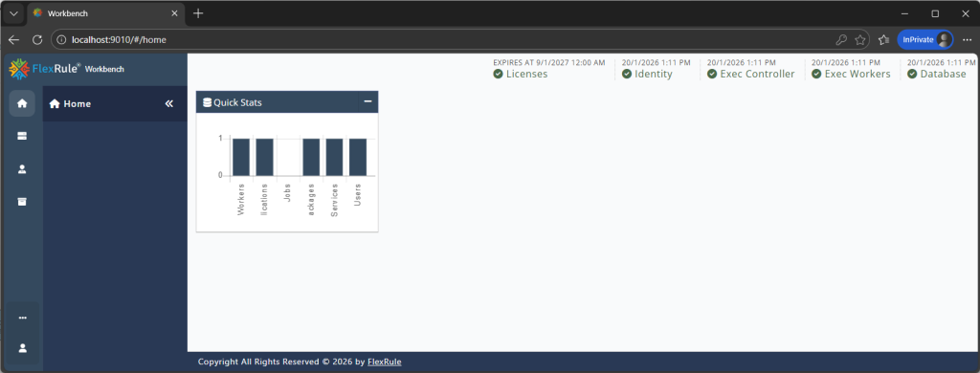Click the Database status indicator
This screenshot has height=373, width=980.
tap(936, 74)
